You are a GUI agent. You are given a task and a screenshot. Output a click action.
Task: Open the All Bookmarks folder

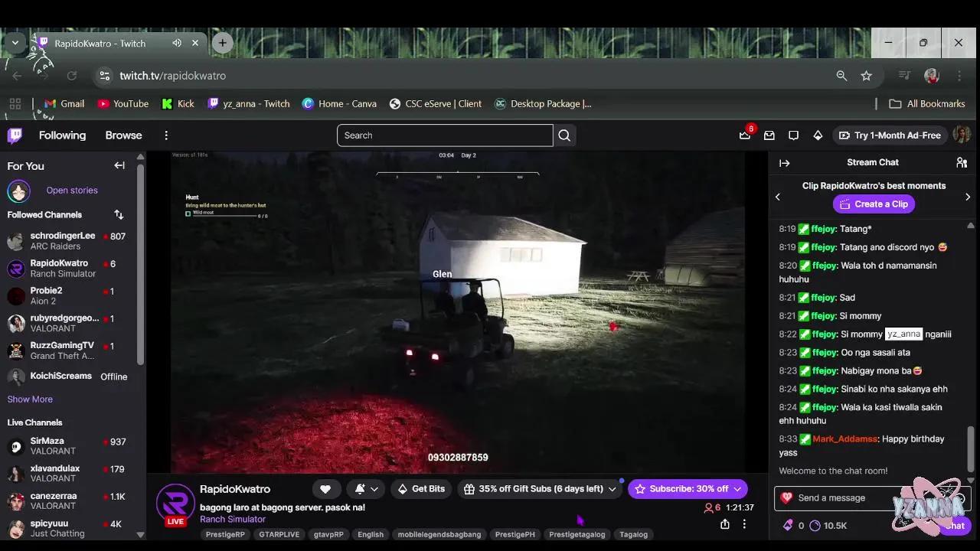[x=926, y=104]
